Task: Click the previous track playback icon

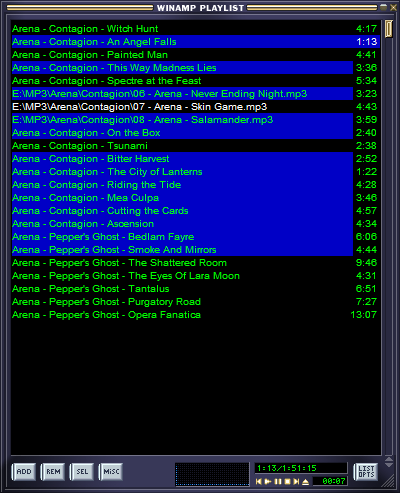Action: pyautogui.click(x=259, y=481)
